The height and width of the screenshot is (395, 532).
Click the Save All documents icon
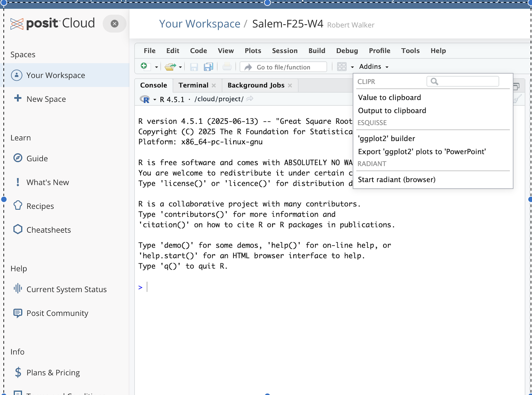pos(208,67)
